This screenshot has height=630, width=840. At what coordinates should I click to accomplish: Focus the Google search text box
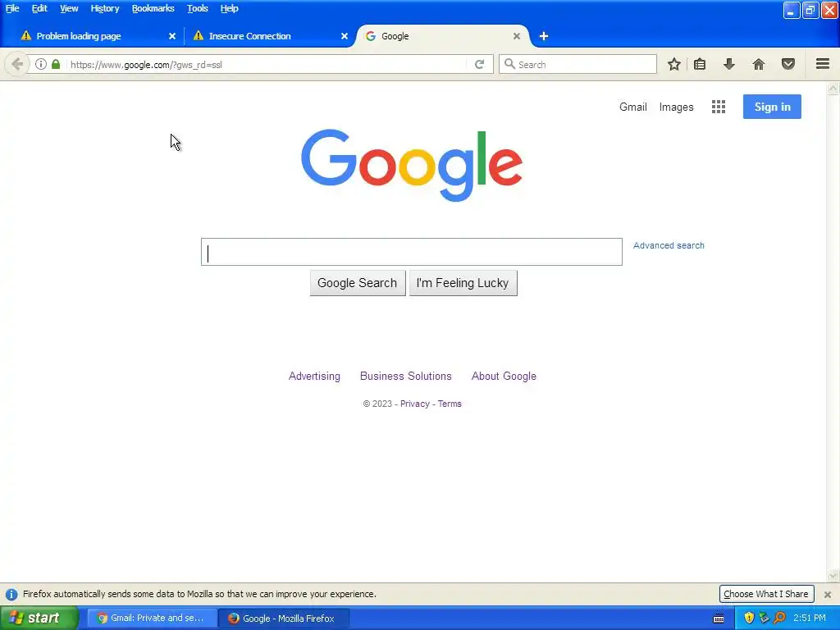coord(412,252)
